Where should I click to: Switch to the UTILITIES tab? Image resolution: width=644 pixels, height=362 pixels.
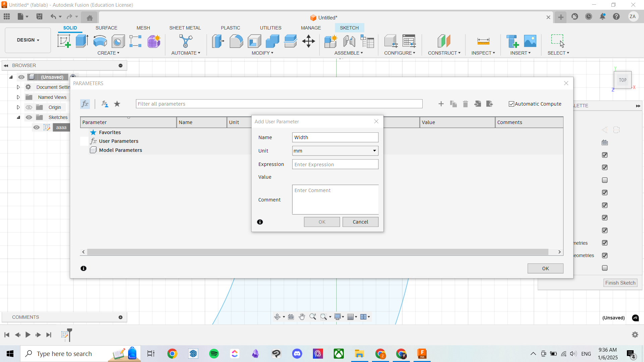pos(270,28)
